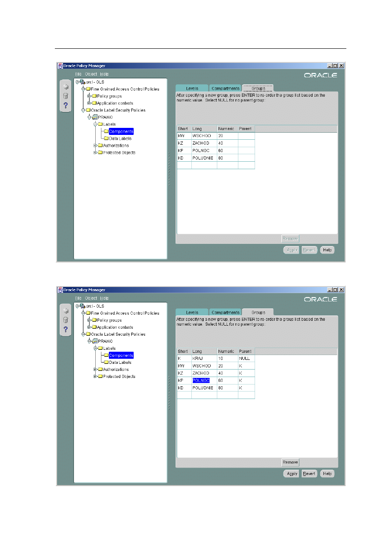
Task: Collapse the Labels node in the upper tree
Action: pyautogui.click(x=95, y=124)
